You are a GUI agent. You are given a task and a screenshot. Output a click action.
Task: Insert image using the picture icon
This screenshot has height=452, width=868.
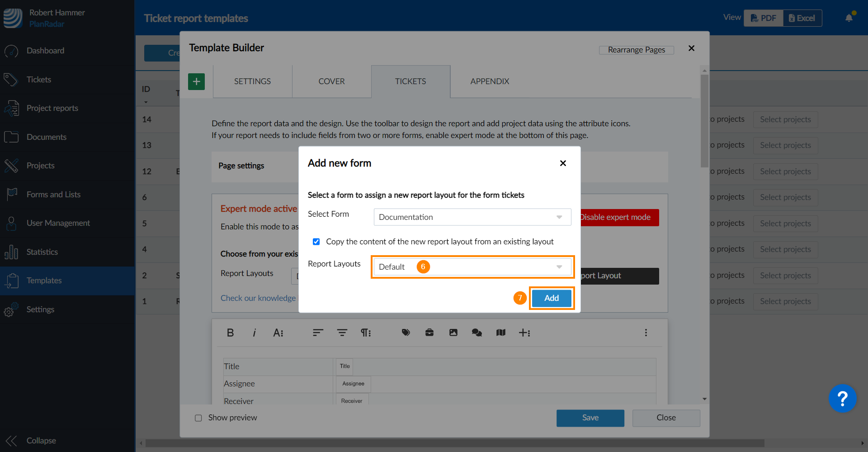click(453, 333)
